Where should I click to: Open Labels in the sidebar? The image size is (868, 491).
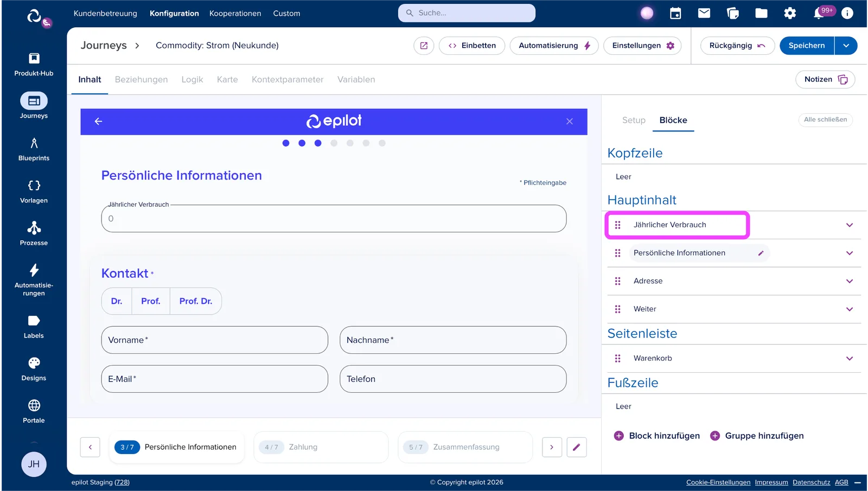34,327
